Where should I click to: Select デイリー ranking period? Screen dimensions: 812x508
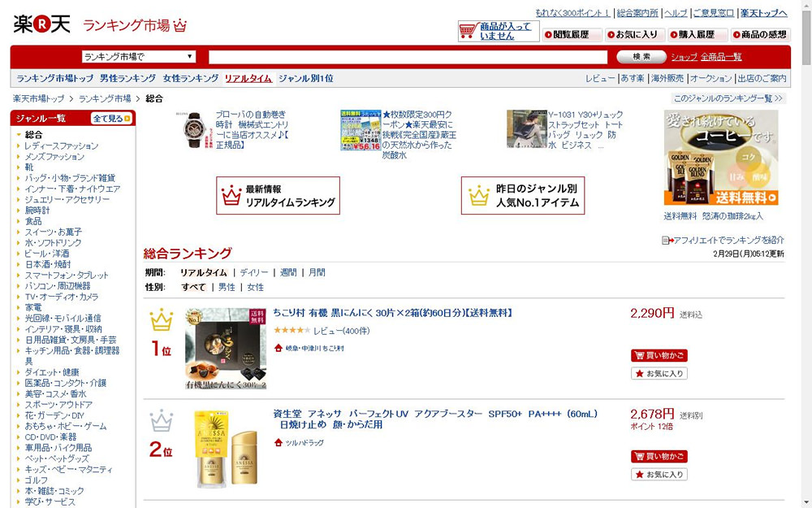[x=253, y=272]
